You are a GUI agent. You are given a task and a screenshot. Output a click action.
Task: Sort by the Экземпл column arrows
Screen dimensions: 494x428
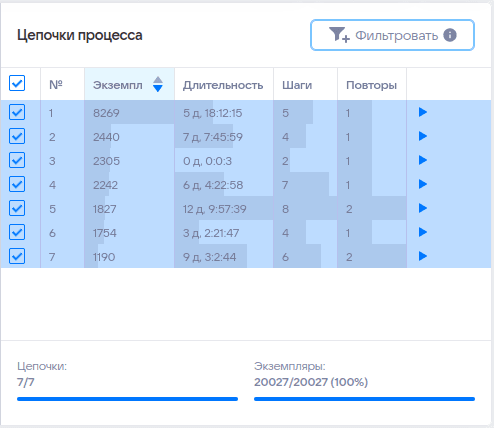coord(158,84)
